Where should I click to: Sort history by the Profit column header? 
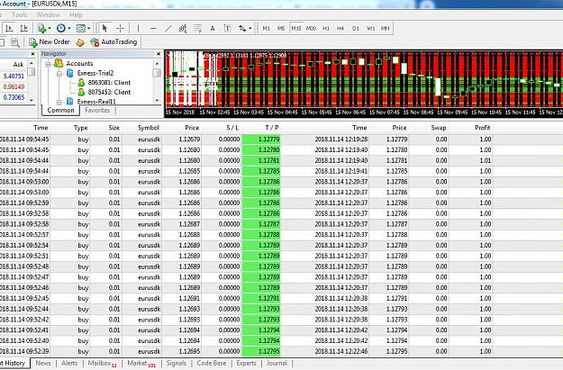point(482,128)
